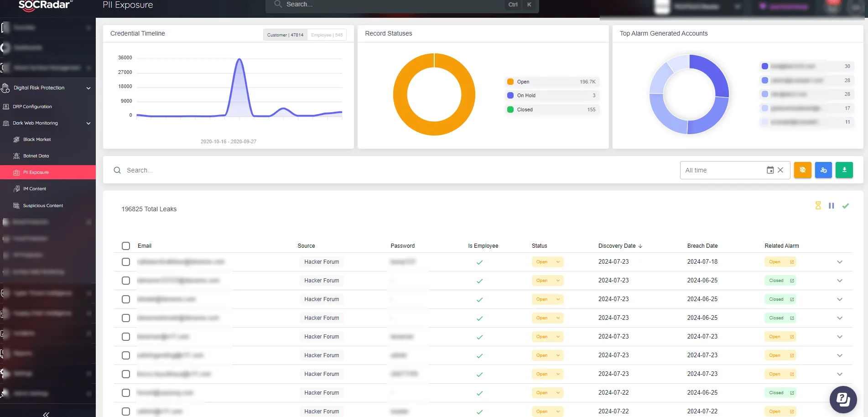The width and height of the screenshot is (868, 417).
Task: Open Status dropdown in first leak row
Action: tap(547, 262)
